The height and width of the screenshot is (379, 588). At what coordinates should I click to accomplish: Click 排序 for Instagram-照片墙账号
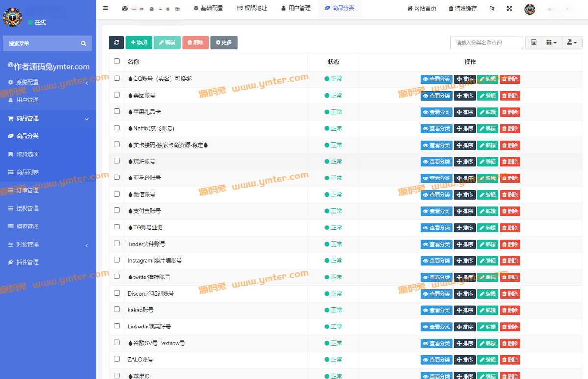pos(465,261)
